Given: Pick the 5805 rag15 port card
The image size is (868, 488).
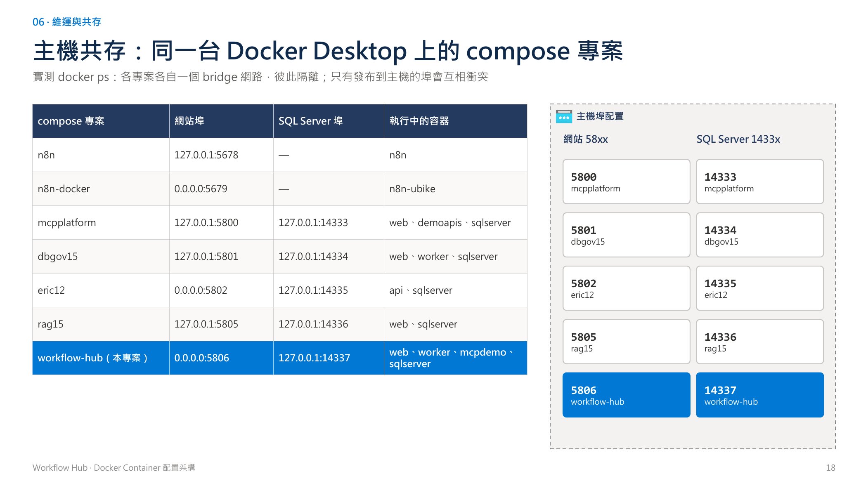Looking at the screenshot, I should 626,342.
